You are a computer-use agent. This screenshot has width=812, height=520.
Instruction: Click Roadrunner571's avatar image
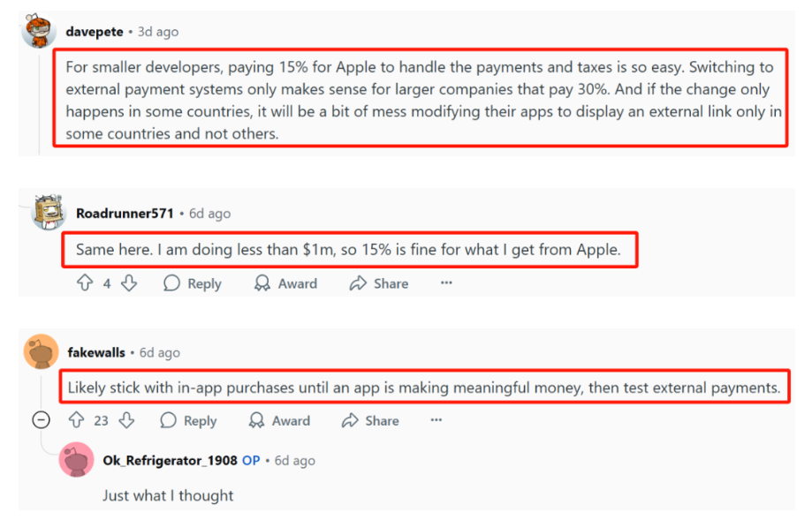click(x=49, y=213)
